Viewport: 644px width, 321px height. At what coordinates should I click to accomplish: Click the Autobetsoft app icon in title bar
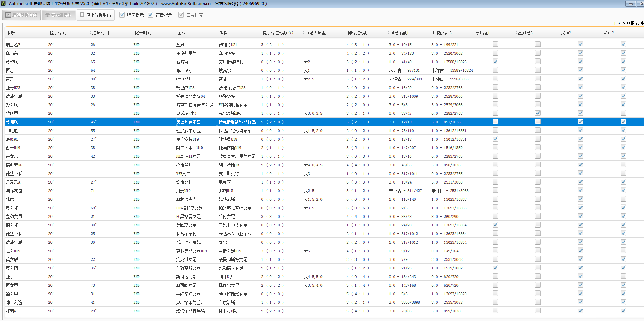[3, 3]
